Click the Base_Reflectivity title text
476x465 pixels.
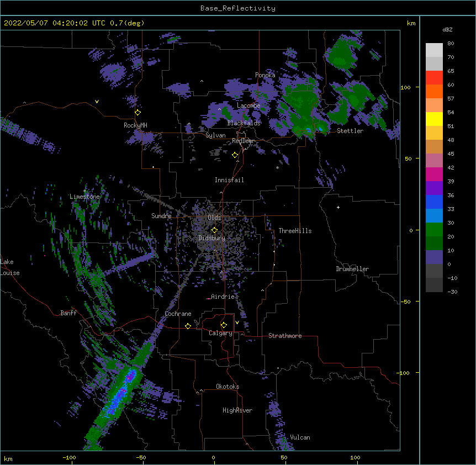click(238, 8)
